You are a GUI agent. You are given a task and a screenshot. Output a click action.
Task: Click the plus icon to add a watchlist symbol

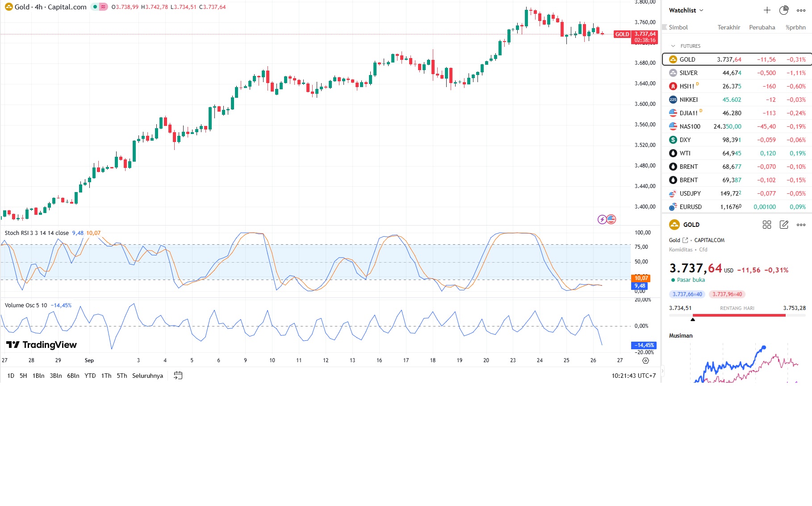pyautogui.click(x=767, y=10)
